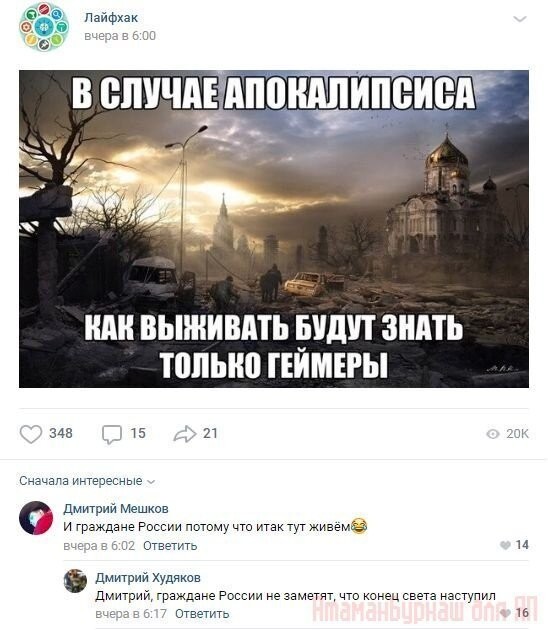
Task: Click comment timestamp вчера в 6:02
Action: [99, 546]
